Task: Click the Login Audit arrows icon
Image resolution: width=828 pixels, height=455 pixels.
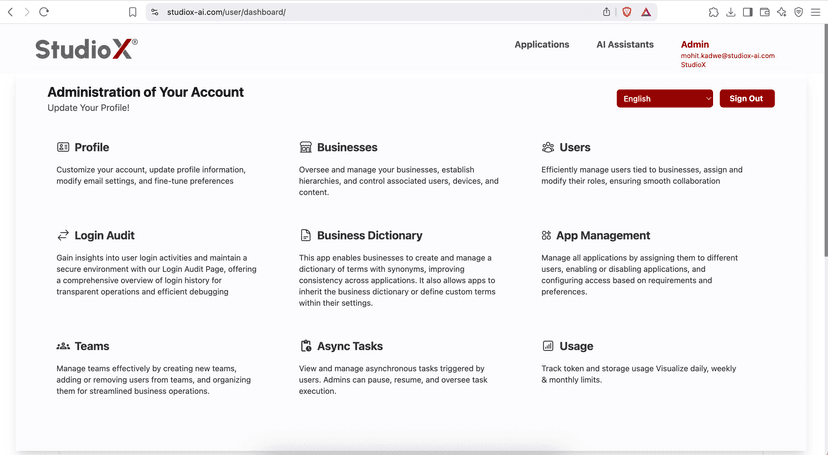Action: [63, 235]
